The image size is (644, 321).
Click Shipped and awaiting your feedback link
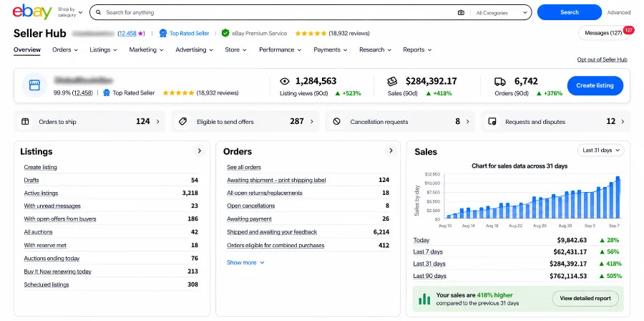[272, 232]
